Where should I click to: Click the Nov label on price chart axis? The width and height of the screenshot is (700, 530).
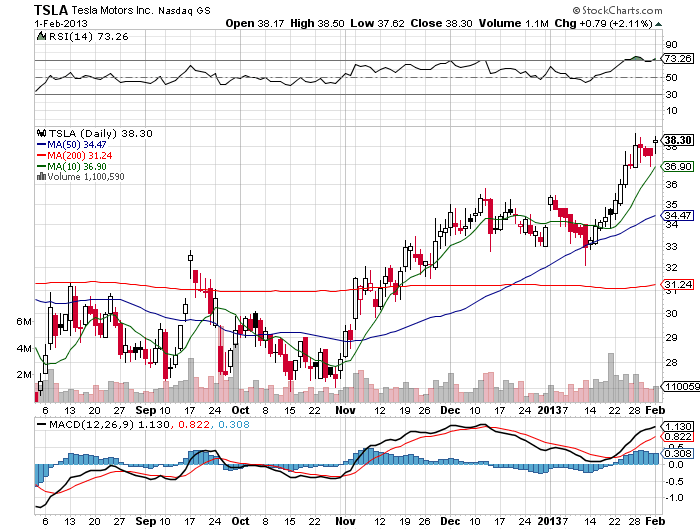[x=345, y=410]
